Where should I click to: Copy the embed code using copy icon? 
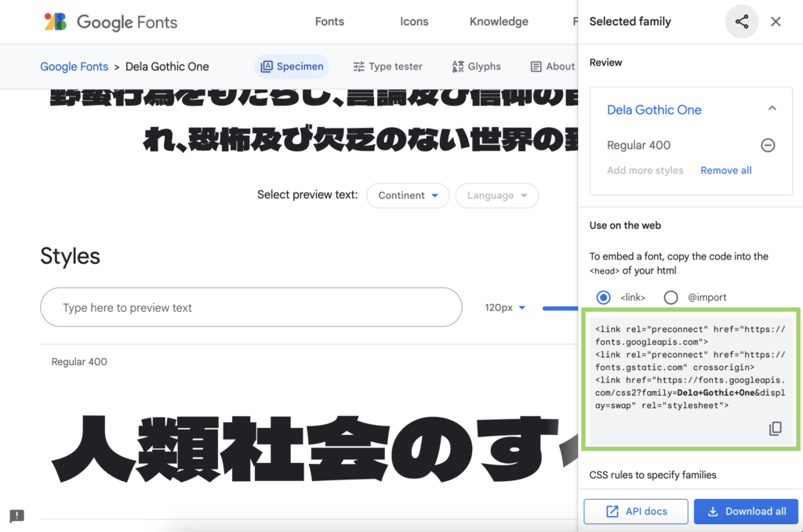coord(775,429)
